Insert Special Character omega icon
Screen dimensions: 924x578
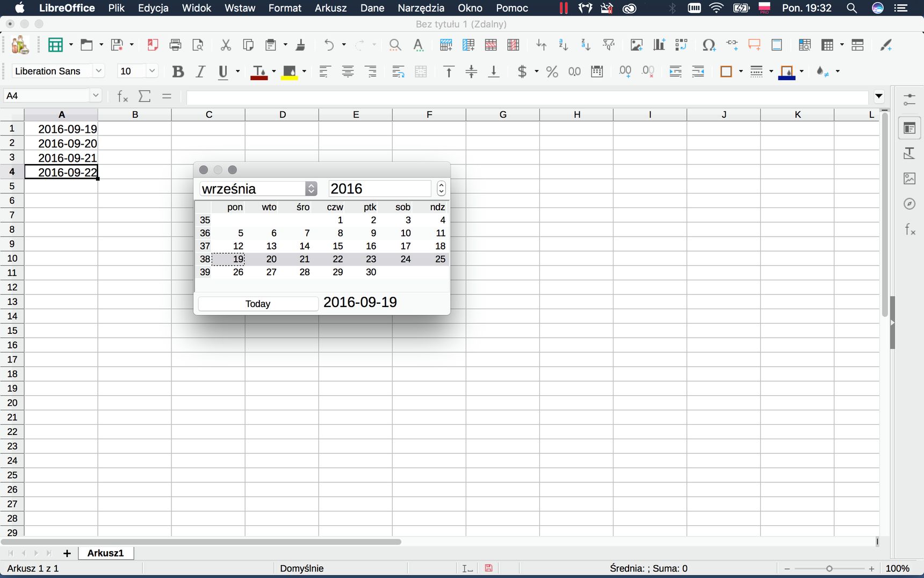[709, 45]
